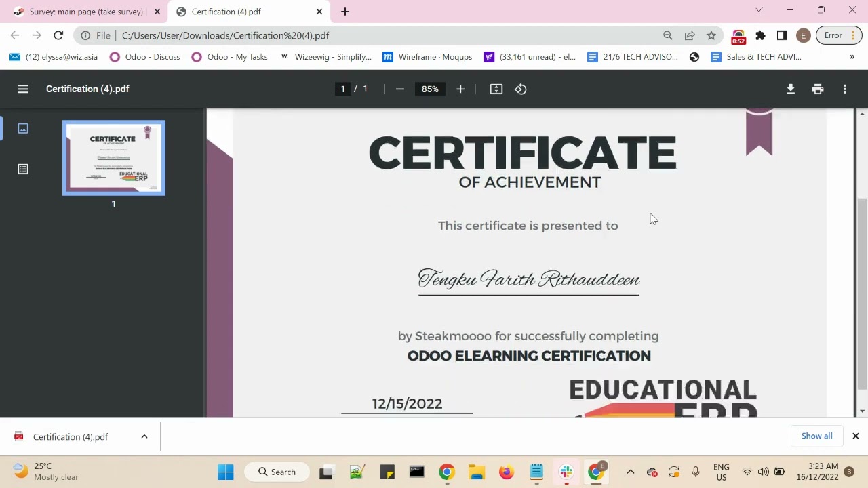Download the PDF file
Image resolution: width=868 pixels, height=488 pixels.
click(x=791, y=89)
